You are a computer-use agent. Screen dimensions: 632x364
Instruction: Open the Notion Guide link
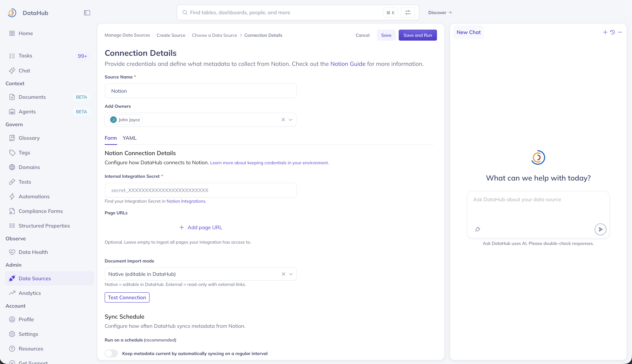(348, 64)
